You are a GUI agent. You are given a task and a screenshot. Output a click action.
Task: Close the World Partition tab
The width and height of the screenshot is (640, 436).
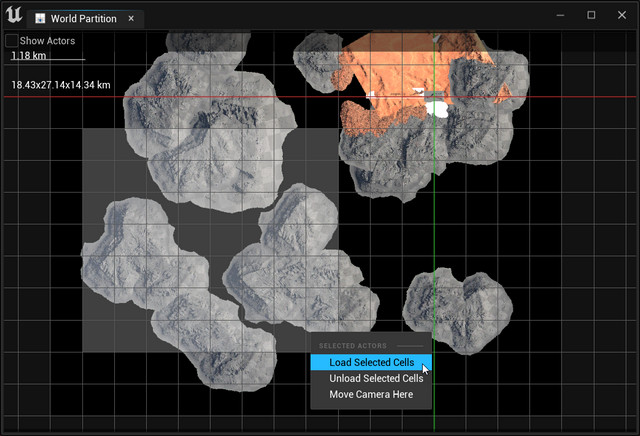(131, 18)
